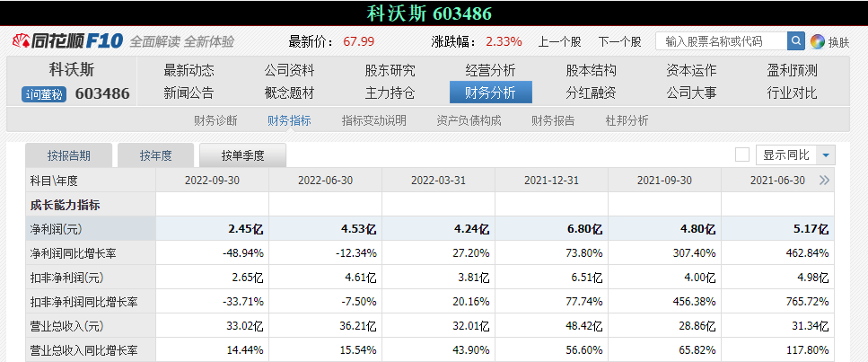Open 行业对比 menu item
This screenshot has height=362, width=868.
click(x=793, y=93)
